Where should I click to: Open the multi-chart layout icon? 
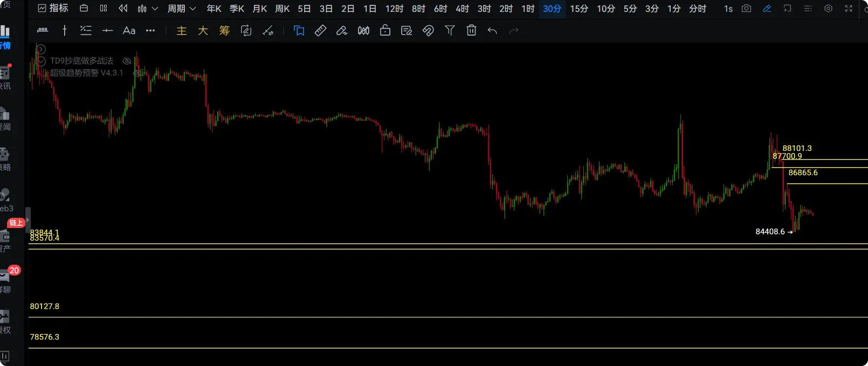(x=104, y=9)
